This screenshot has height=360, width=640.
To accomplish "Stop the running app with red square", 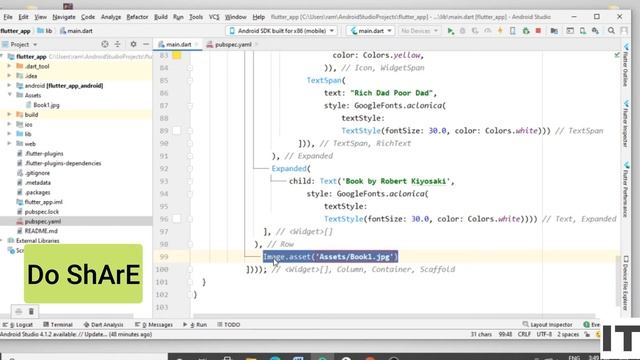I will click(538, 31).
